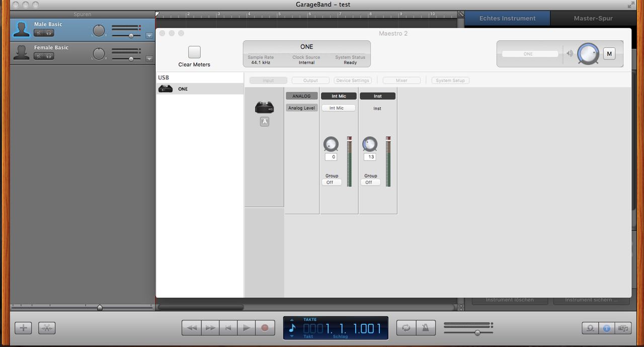Solo the Male Basic track with headphone button
The width and height of the screenshot is (644, 347).
pos(49,33)
